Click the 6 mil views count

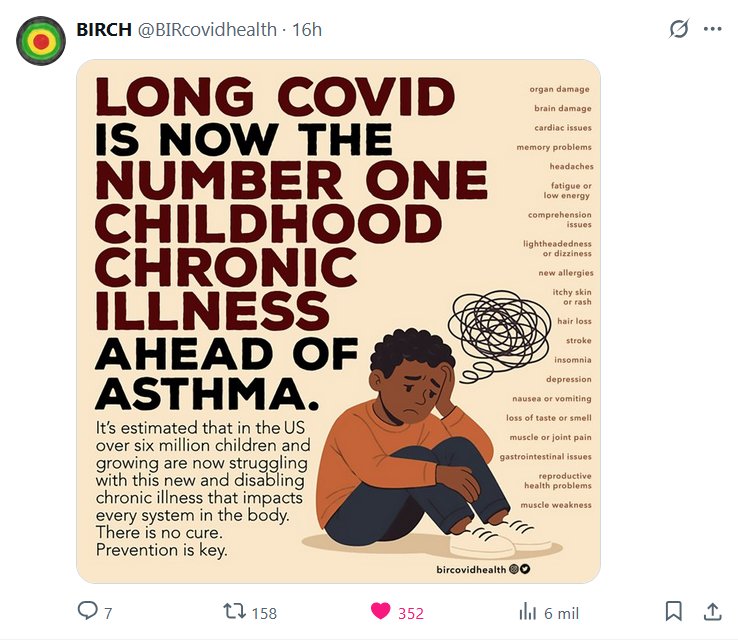click(x=561, y=613)
